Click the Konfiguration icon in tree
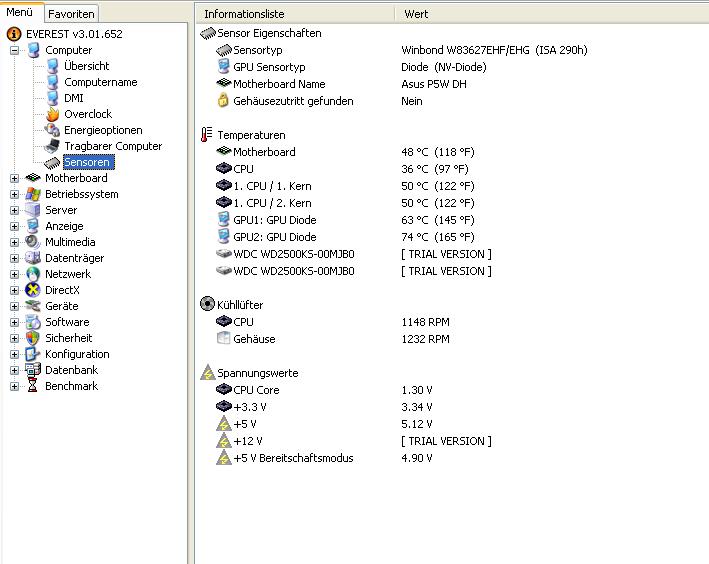The image size is (709, 564). tap(33, 354)
